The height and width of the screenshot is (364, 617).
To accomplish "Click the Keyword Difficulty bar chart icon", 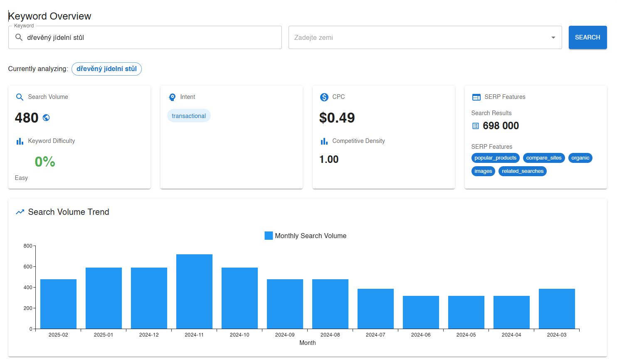I will 20,141.
